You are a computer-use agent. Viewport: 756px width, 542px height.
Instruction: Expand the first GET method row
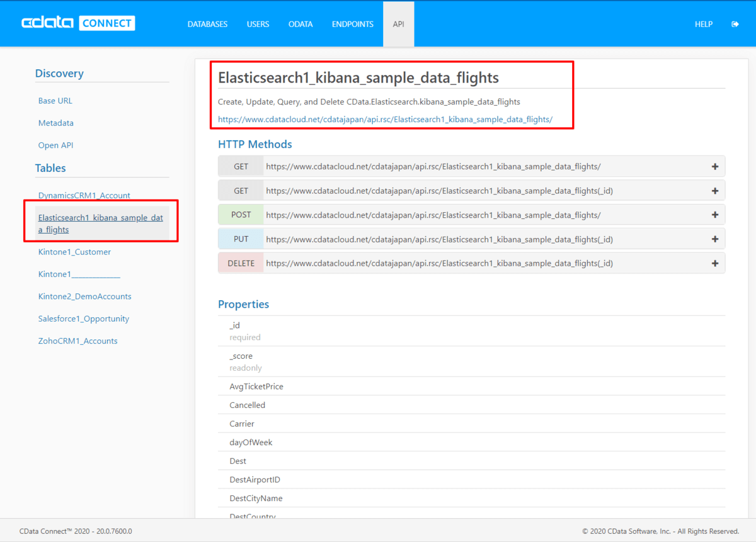(714, 167)
